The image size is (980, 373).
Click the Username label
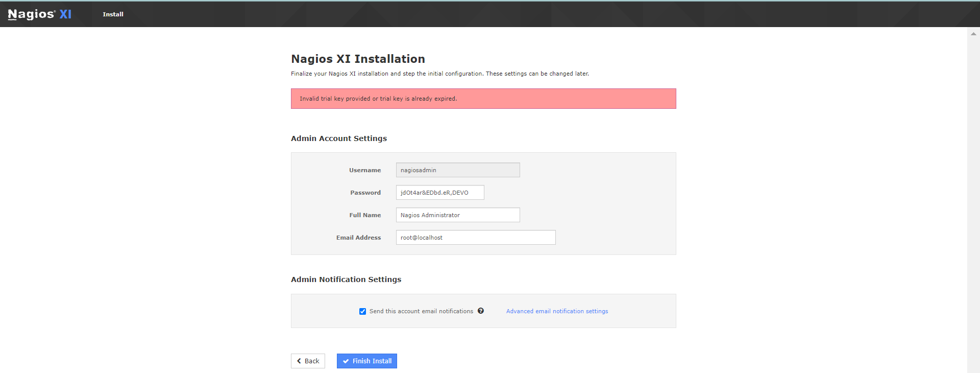365,170
